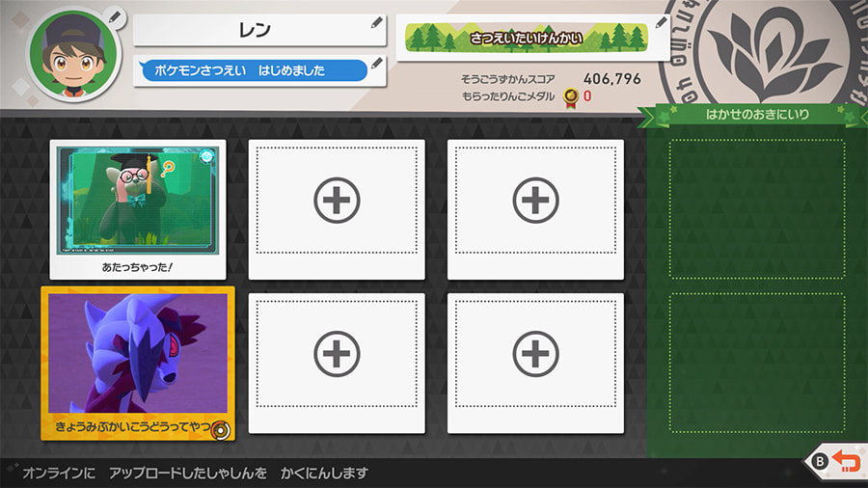Click the gold medal icon beside もらったりんごメダル
Image resolution: width=868 pixels, height=488 pixels.
571,95
